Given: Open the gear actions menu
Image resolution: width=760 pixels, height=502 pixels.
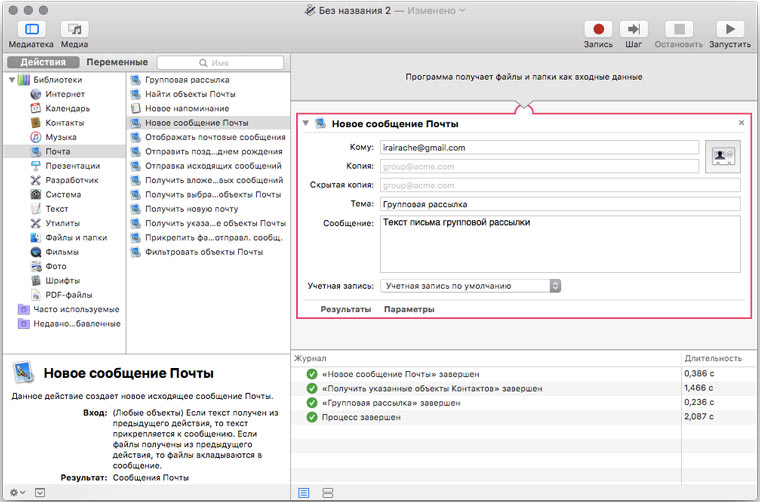Looking at the screenshot, I should coord(17,493).
